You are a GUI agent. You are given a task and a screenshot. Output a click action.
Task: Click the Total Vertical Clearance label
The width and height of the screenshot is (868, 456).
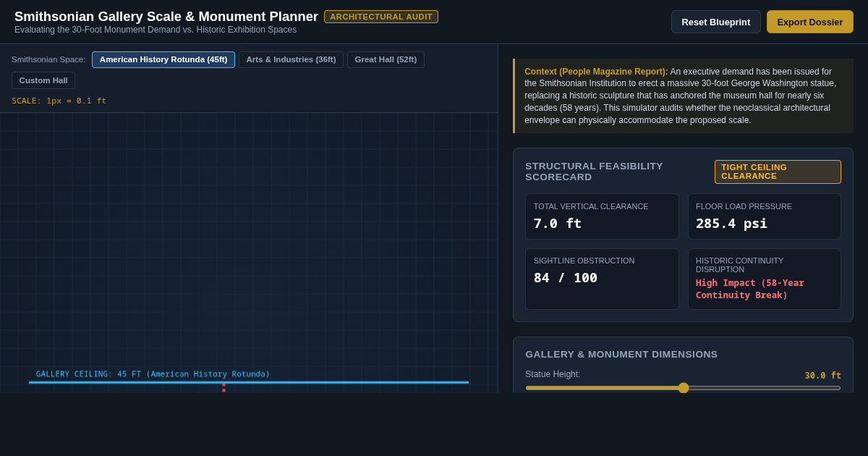tap(591, 206)
